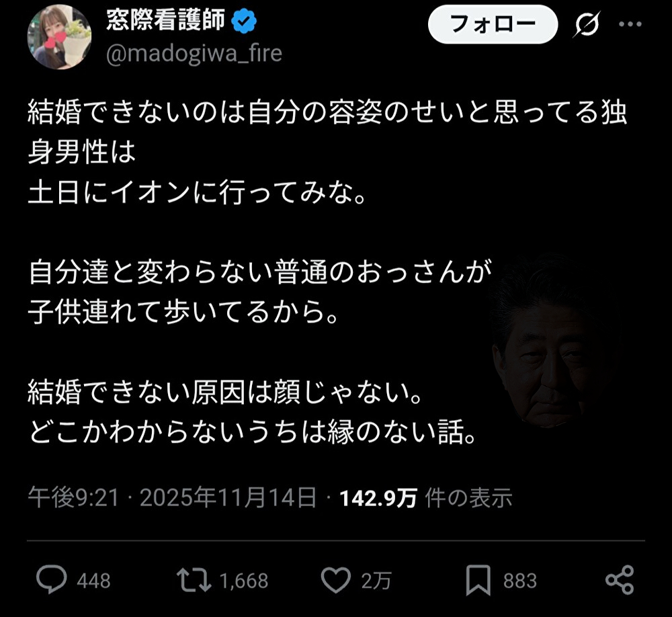Screen dimensions: 672x617
Task: Like the post with the heart icon
Action: point(336,580)
